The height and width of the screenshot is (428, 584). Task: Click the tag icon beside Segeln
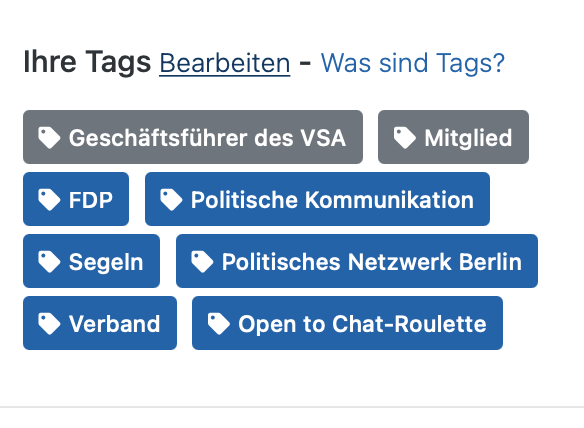click(x=49, y=261)
